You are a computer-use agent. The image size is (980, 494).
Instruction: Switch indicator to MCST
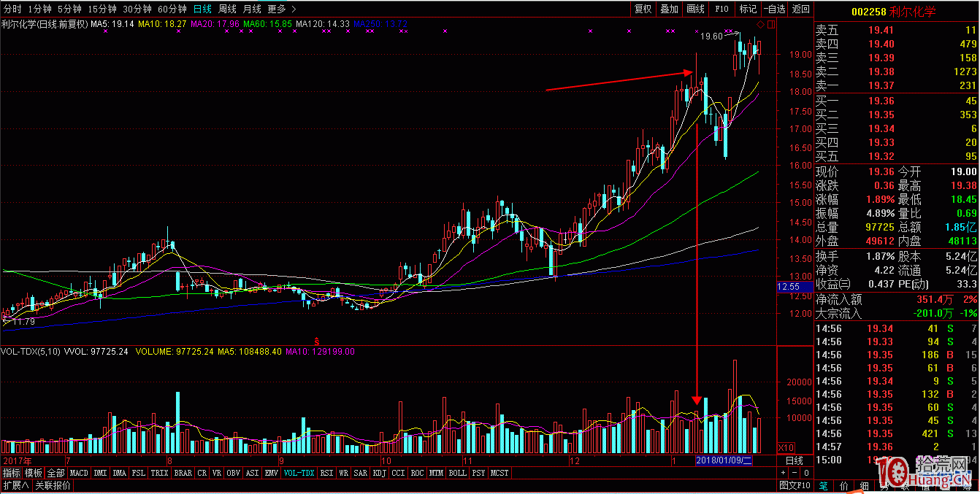pyautogui.click(x=499, y=473)
